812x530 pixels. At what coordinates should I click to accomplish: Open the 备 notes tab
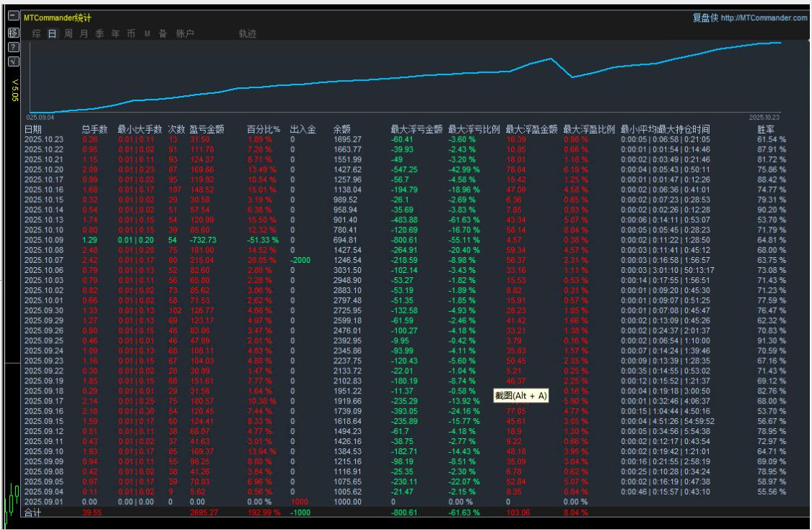click(x=163, y=34)
